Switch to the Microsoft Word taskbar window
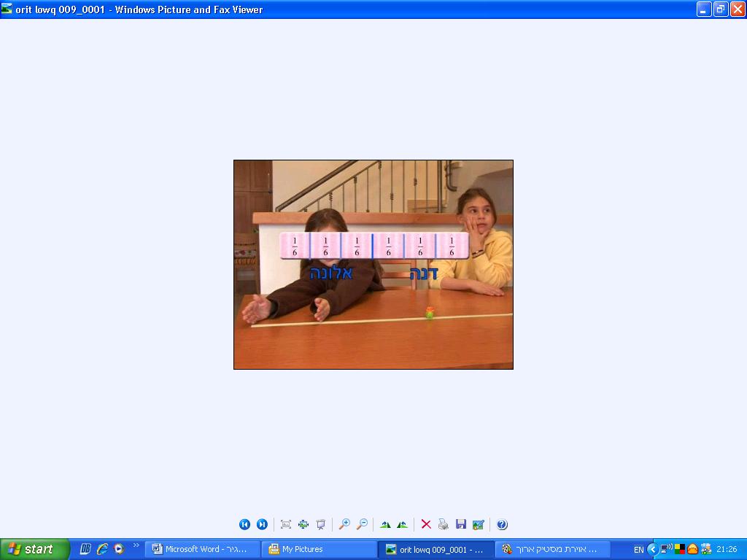747x560 pixels. click(x=202, y=549)
